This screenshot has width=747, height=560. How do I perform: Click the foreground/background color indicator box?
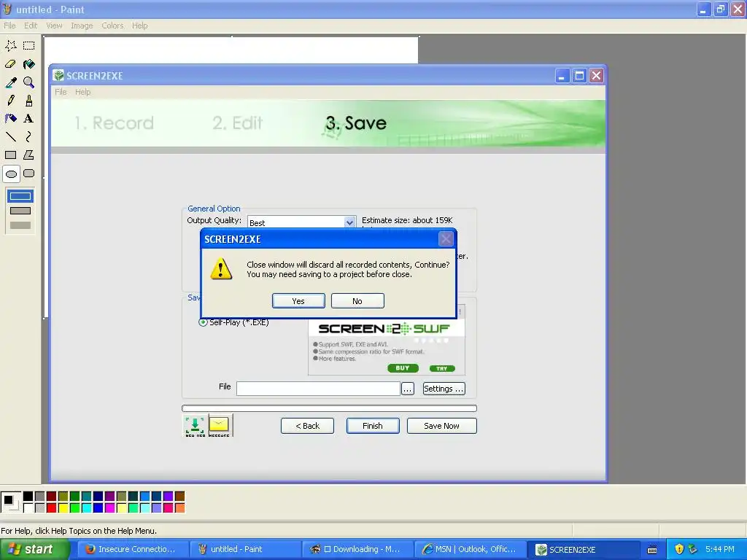tap(10, 502)
